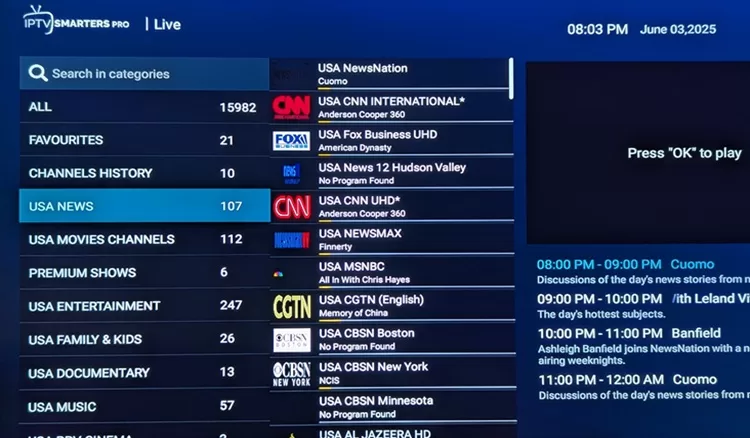750x438 pixels.
Task: Click the video preview Press OK to play
Action: coord(638,153)
